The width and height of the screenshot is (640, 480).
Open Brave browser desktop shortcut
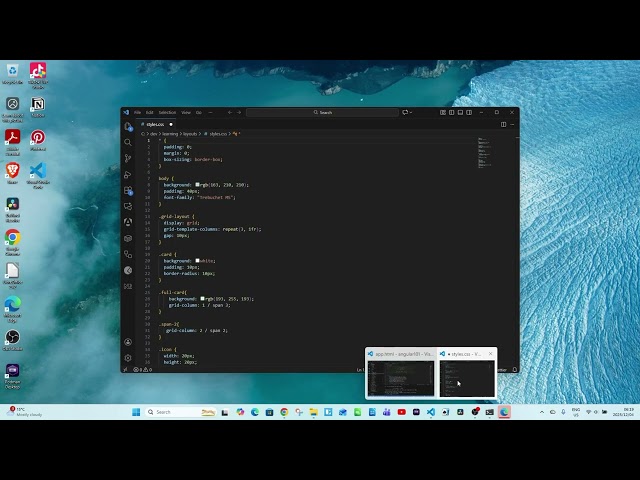tap(13, 173)
